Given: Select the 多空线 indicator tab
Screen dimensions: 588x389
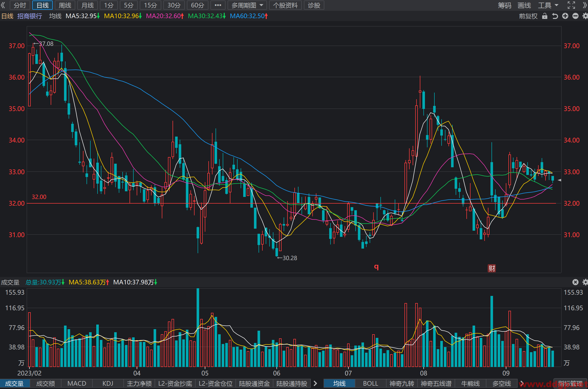Looking at the screenshot, I should [x=502, y=384].
